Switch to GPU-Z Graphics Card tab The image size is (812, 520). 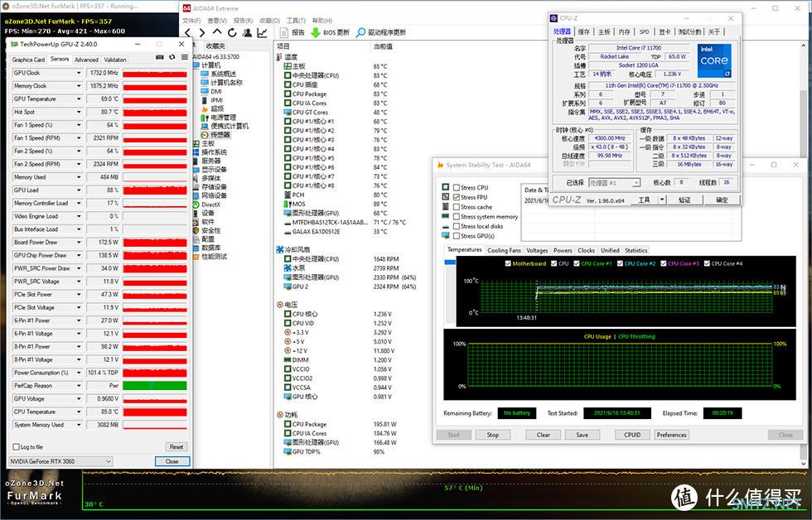pos(28,60)
